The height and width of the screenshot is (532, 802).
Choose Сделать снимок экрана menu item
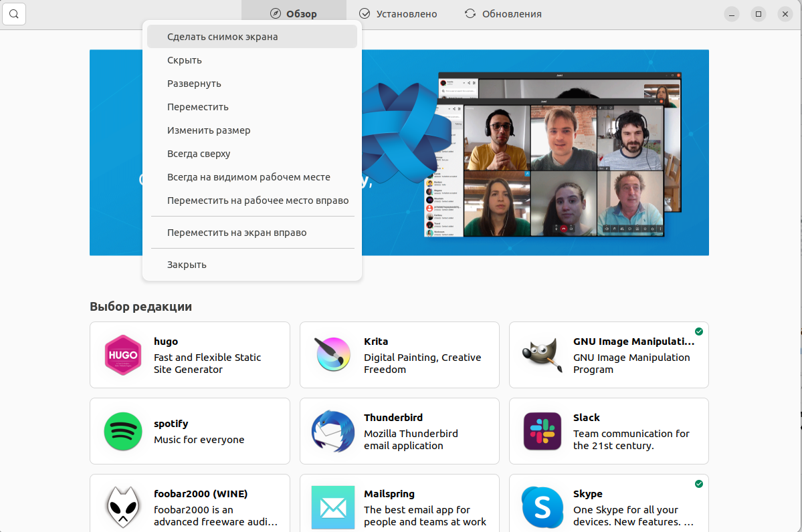tap(252, 37)
